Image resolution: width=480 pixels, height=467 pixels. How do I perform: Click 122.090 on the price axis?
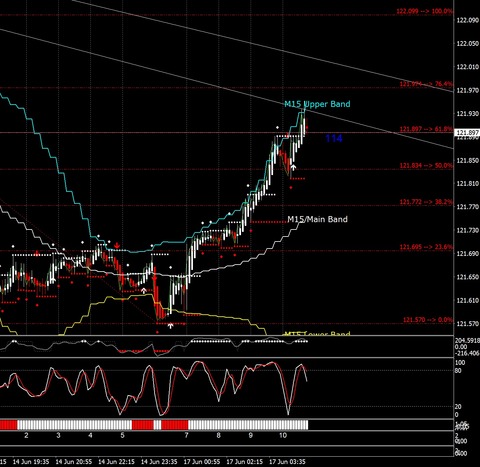(x=467, y=20)
